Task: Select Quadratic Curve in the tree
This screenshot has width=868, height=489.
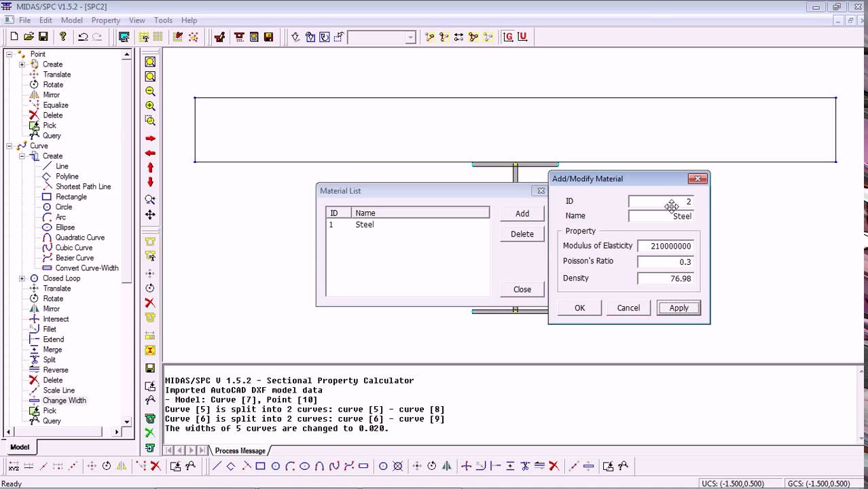Action: point(80,238)
